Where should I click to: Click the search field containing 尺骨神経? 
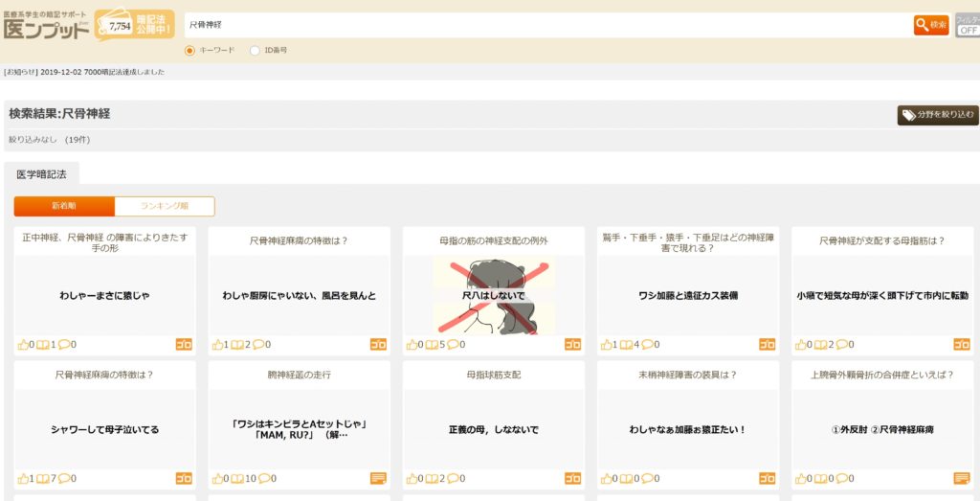click(x=546, y=25)
